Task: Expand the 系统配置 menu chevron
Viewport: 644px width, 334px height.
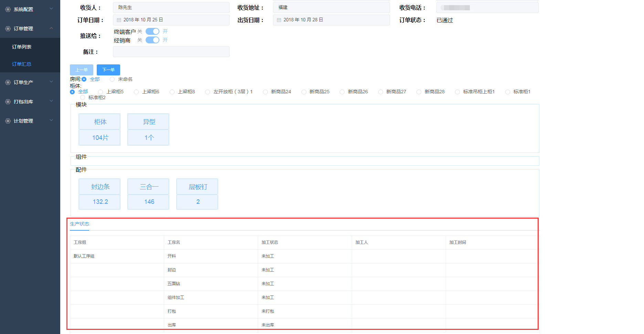Action: pyautogui.click(x=51, y=9)
